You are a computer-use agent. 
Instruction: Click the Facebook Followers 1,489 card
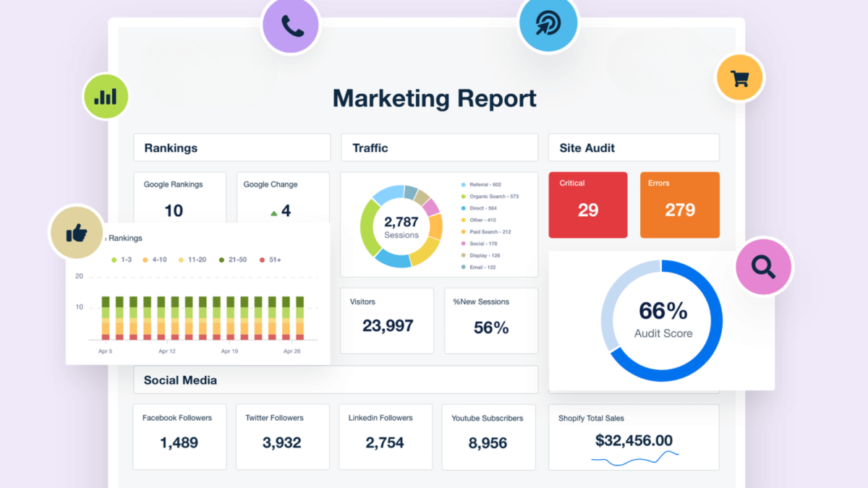coord(180,436)
